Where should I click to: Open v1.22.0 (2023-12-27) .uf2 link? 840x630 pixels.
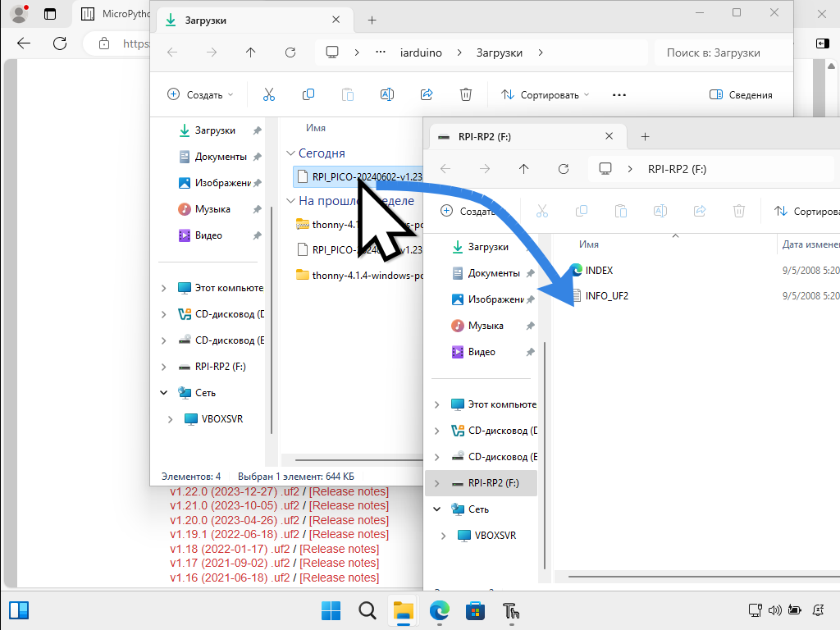tap(235, 491)
